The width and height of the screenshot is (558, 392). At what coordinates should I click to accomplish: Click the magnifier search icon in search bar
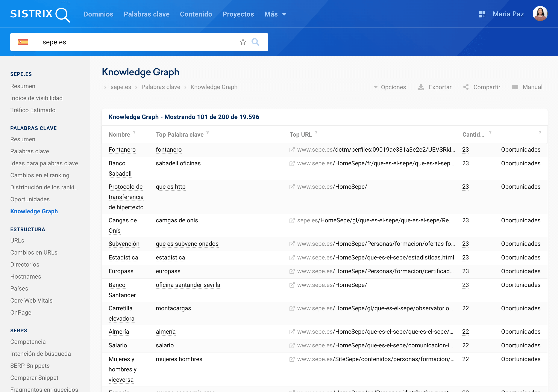tap(255, 42)
